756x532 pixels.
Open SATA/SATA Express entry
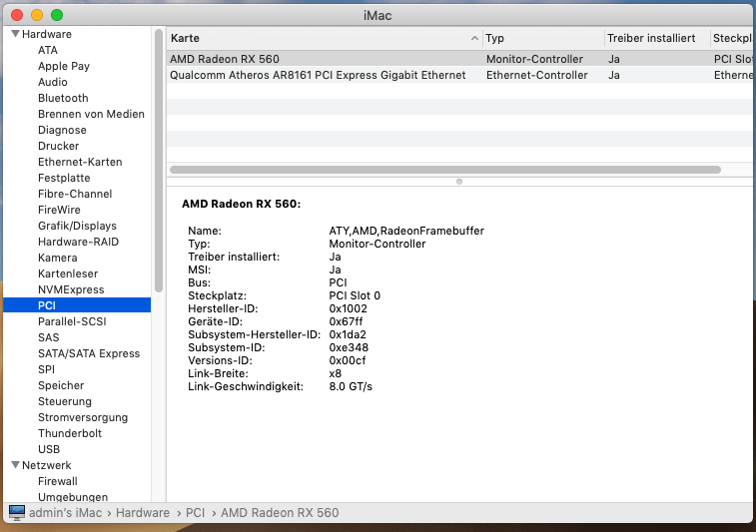click(x=89, y=353)
